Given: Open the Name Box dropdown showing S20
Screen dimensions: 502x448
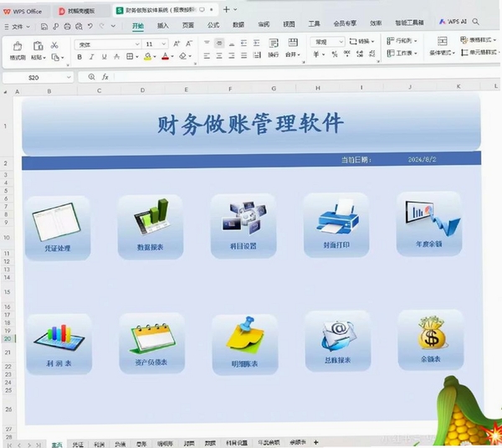Looking at the screenshot, I should pyautogui.click(x=69, y=77).
